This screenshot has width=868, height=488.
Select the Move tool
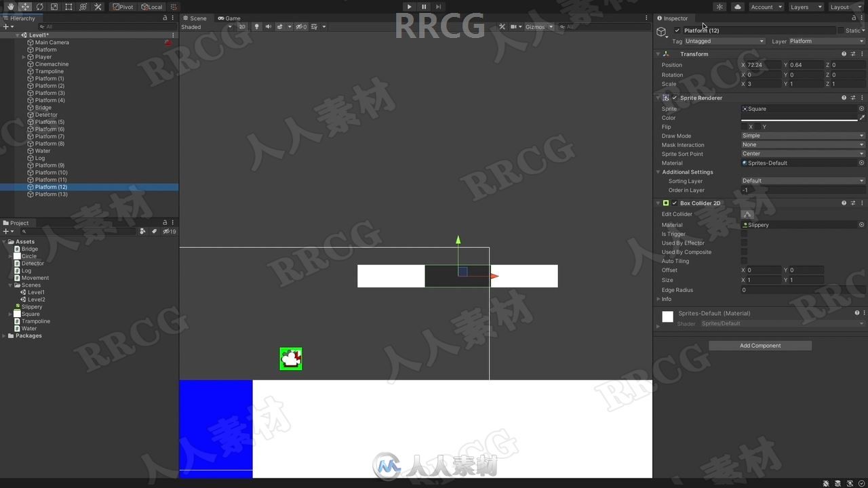(25, 7)
